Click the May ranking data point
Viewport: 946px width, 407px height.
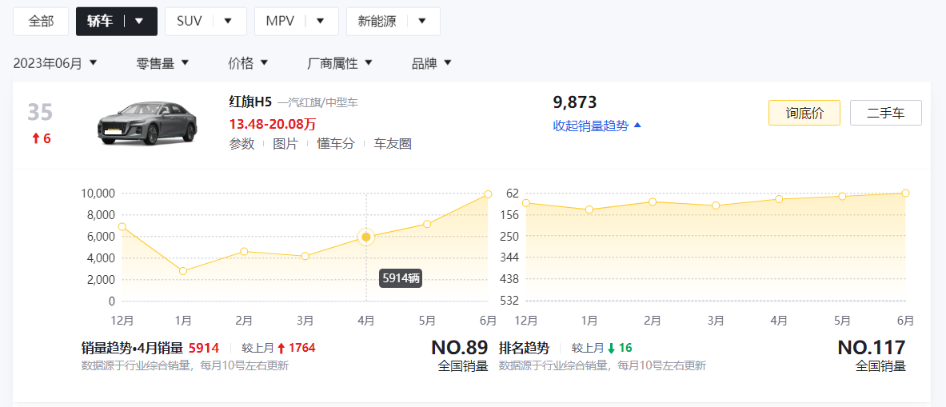(842, 197)
